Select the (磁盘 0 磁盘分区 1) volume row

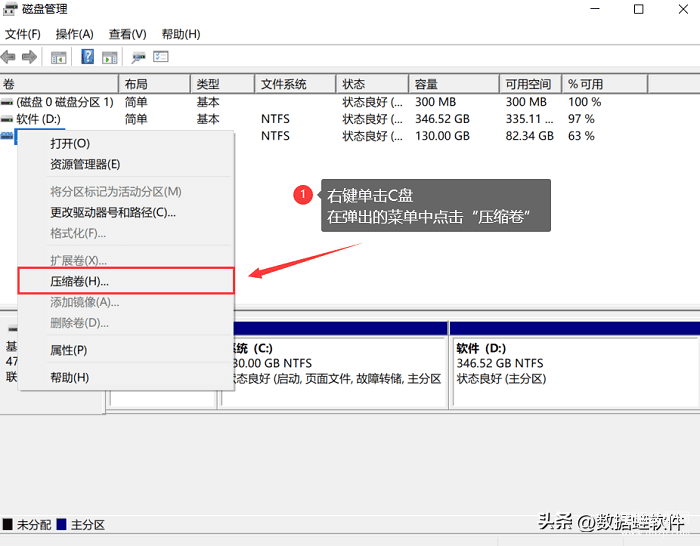pos(324,102)
